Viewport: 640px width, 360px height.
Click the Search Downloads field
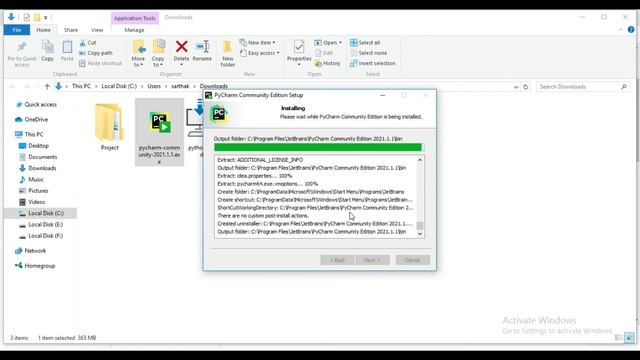point(582,87)
